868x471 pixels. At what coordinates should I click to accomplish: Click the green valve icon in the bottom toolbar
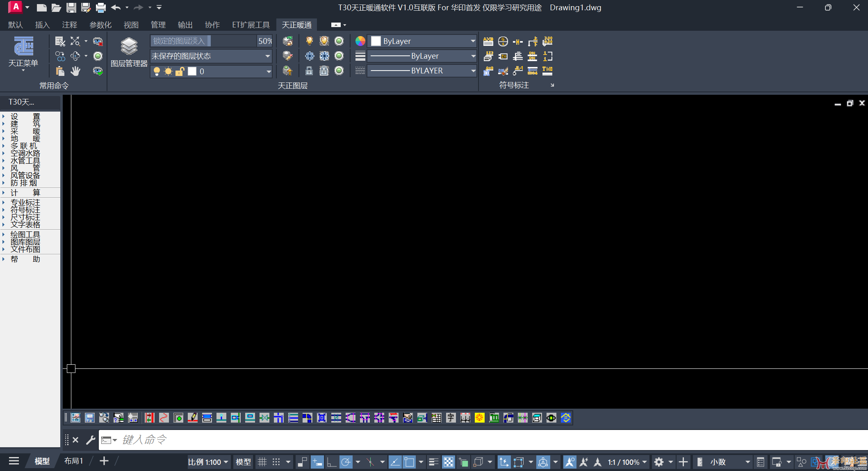[264, 418]
